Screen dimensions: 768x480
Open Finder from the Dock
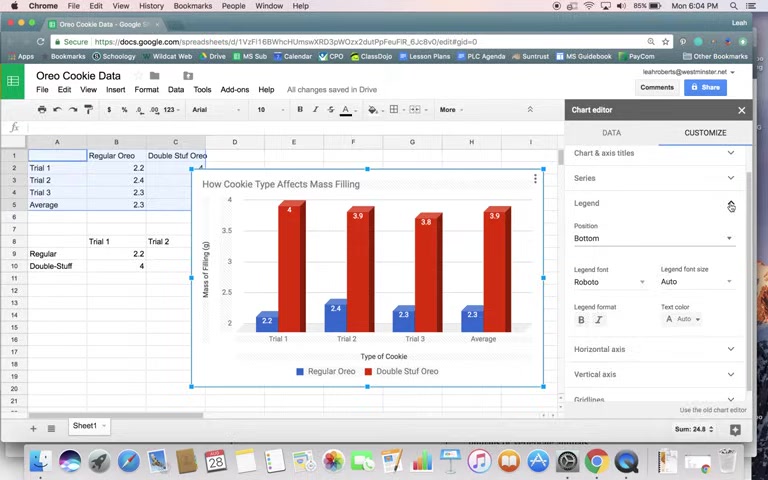click(41, 461)
